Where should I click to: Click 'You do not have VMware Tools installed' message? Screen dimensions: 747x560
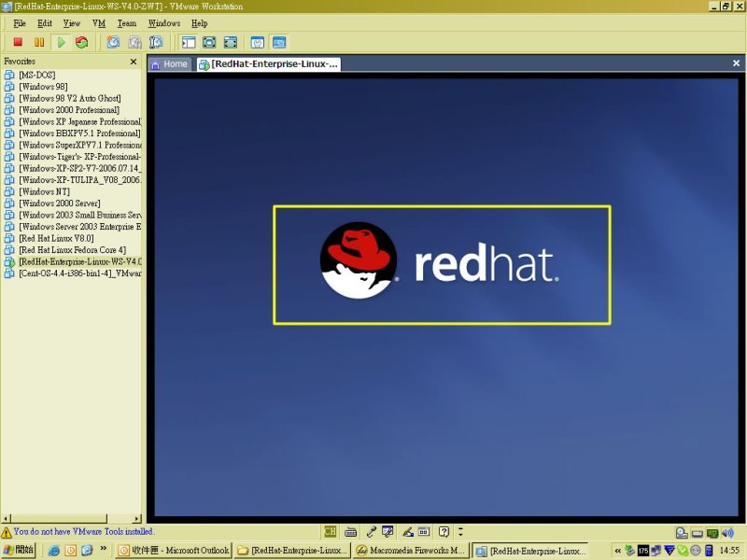(x=84, y=531)
